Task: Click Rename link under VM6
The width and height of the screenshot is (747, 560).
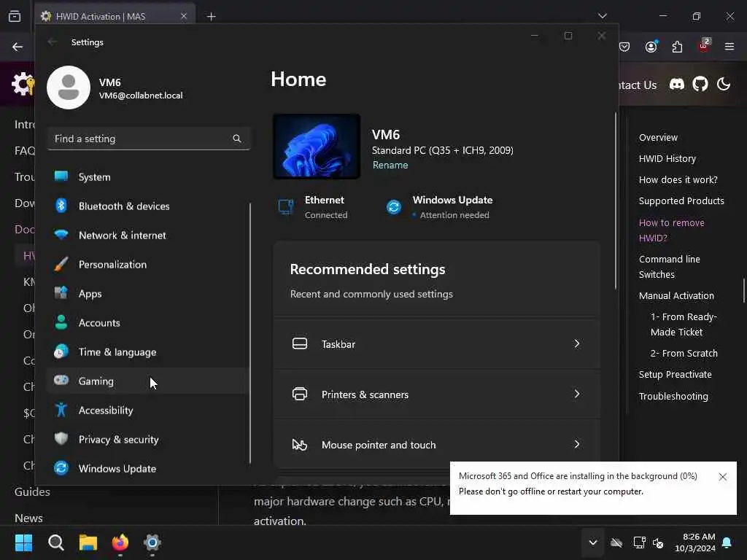Action: click(390, 165)
